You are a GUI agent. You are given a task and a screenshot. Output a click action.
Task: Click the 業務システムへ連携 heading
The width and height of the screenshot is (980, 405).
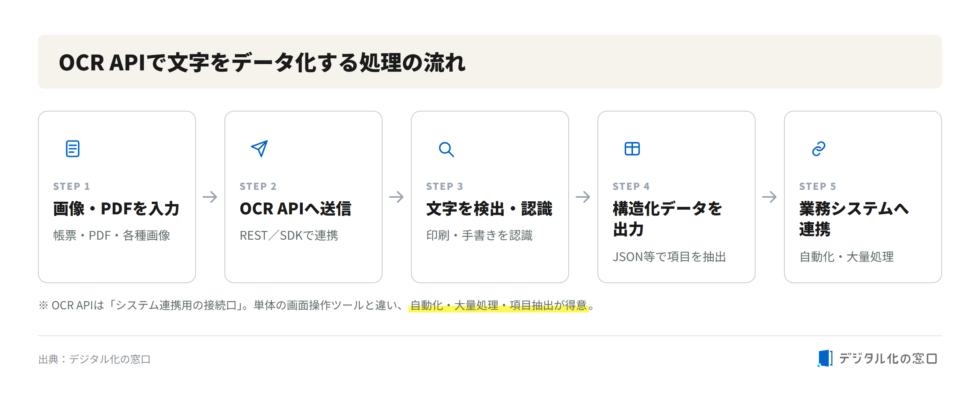[854, 219]
